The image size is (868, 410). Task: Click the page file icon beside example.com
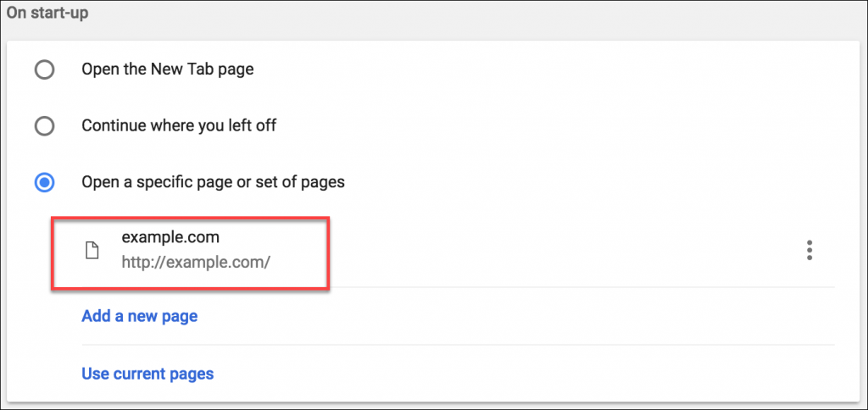click(93, 251)
